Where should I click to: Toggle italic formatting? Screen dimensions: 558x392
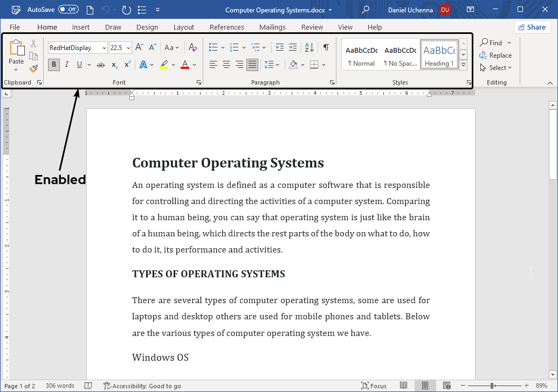click(x=65, y=65)
